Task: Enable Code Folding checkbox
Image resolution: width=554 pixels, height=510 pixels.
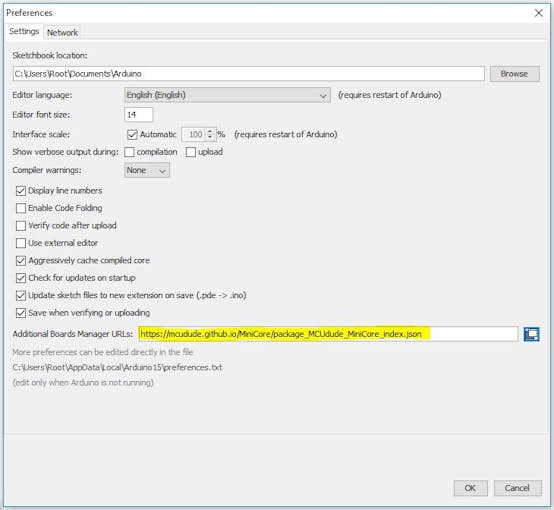Action: click(21, 208)
